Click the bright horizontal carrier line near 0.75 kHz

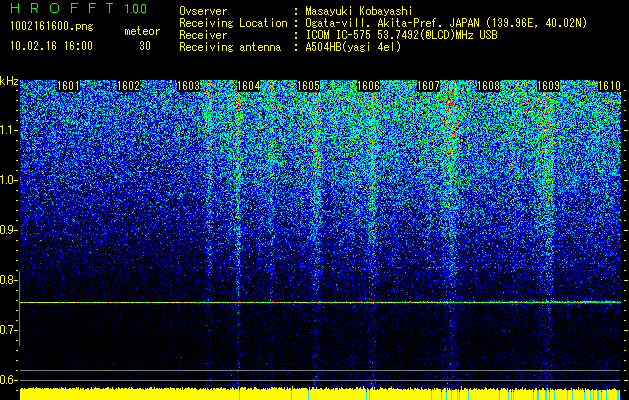click(x=320, y=302)
